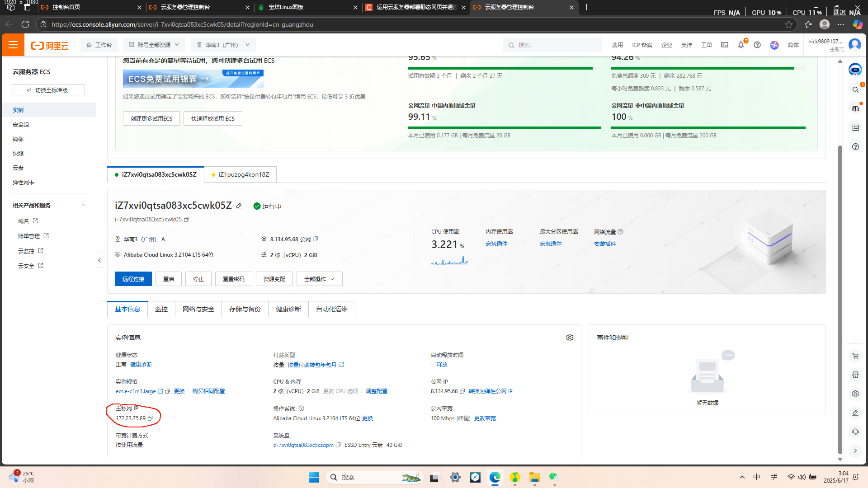Screen dimensions: 868x488
Task: Refresh the browser page
Action: [x=25, y=24]
